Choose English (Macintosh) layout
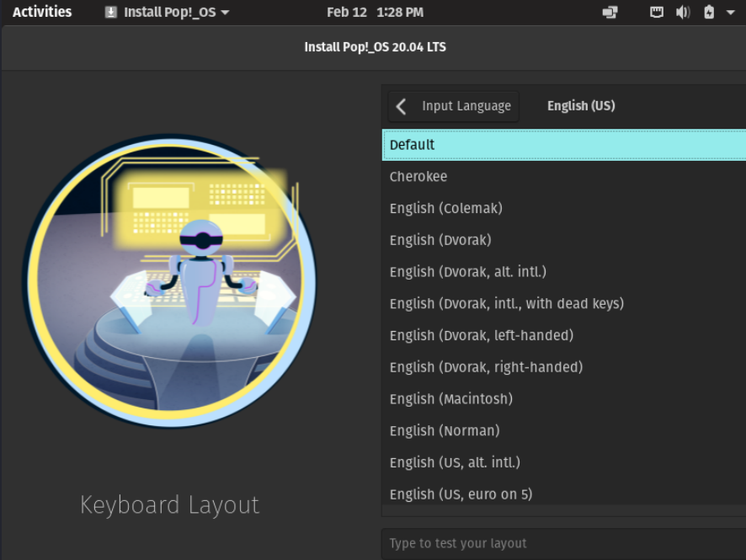This screenshot has width=746, height=560. 564,398
